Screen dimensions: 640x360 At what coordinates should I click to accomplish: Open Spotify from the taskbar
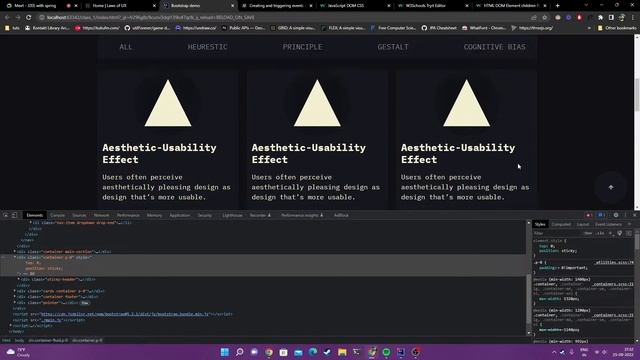(386, 352)
